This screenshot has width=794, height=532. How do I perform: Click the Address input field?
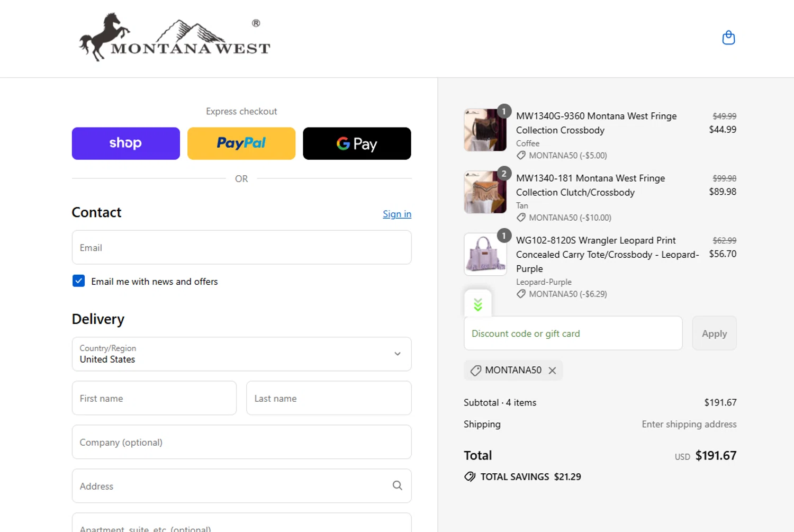[241, 486]
